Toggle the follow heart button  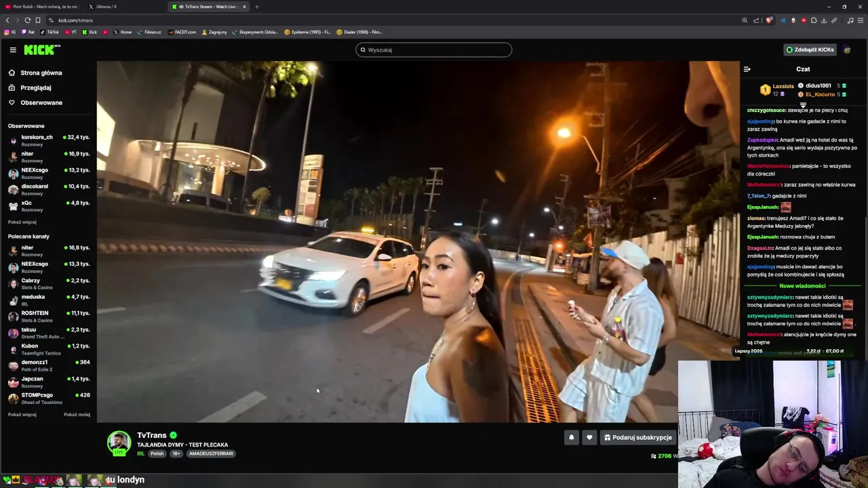[589, 438]
